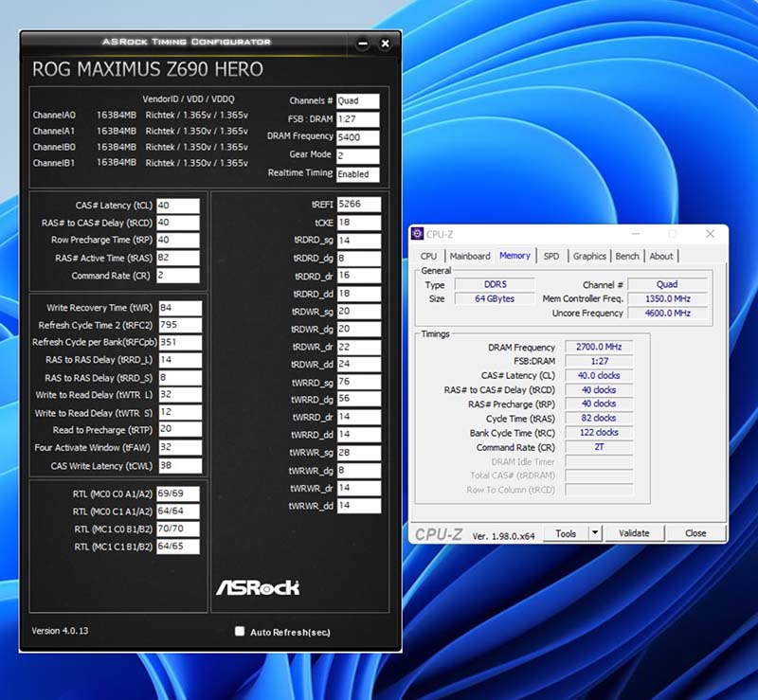The width and height of the screenshot is (758, 700).
Task: Click the CPU-Z icon in the title bar
Action: (x=418, y=233)
